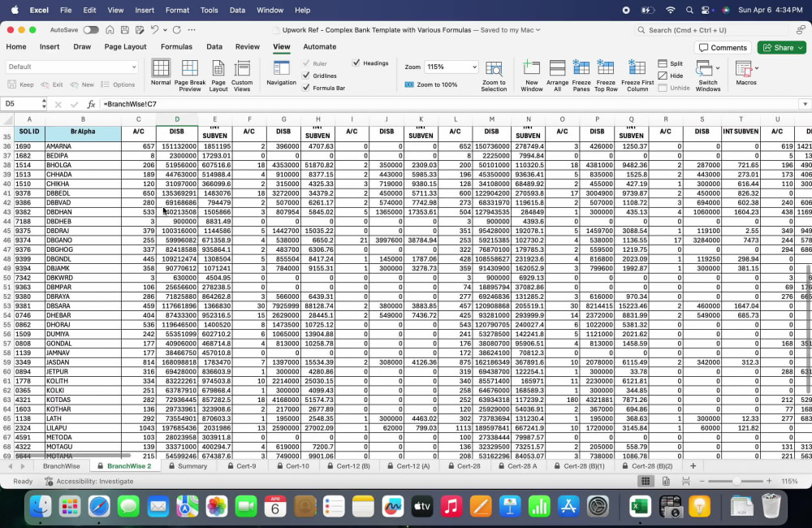Click the zoom in plus button
Screen dimensions: 812x528
coord(769,482)
